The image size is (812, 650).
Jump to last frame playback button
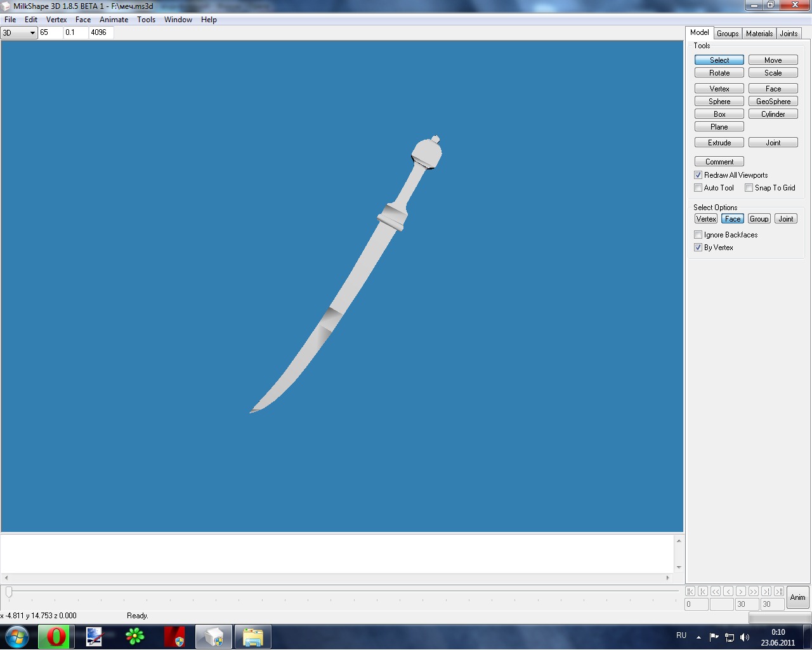779,591
